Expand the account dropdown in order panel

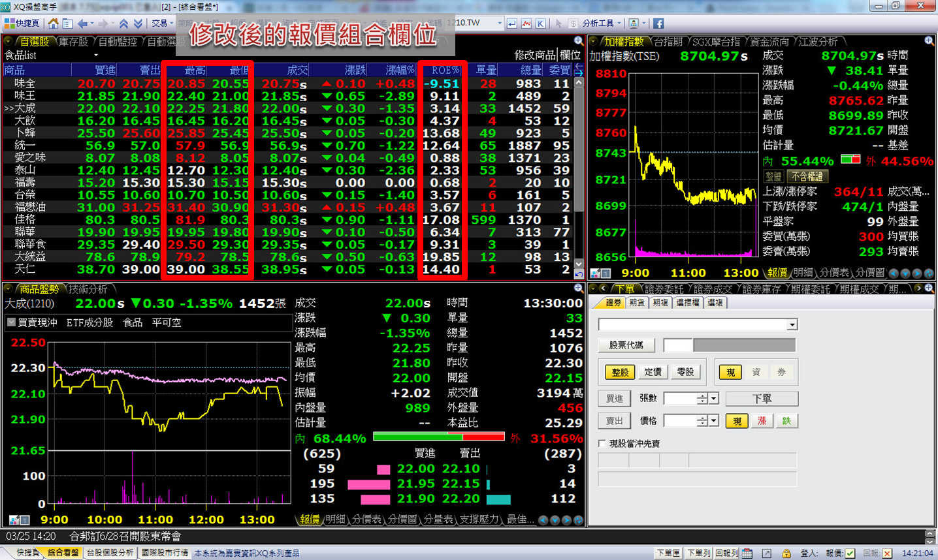[792, 324]
